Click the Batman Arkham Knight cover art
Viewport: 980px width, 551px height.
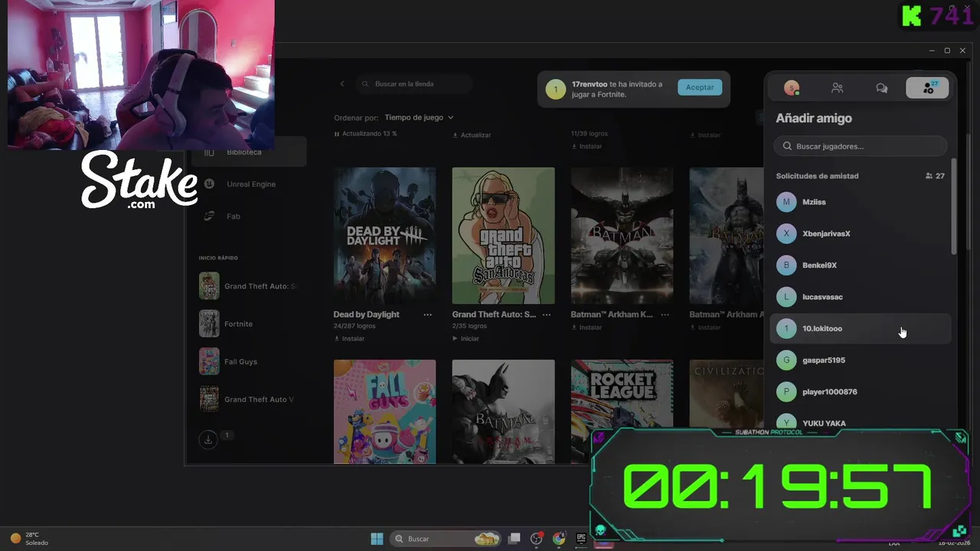coord(622,236)
